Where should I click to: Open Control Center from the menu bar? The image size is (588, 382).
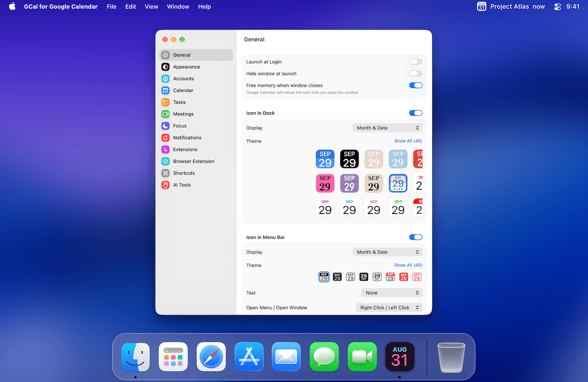pos(557,7)
